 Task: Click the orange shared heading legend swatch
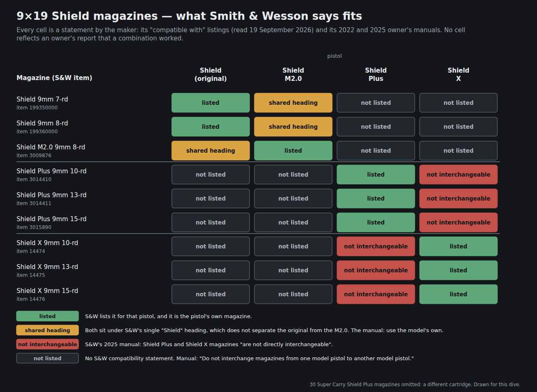48,330
